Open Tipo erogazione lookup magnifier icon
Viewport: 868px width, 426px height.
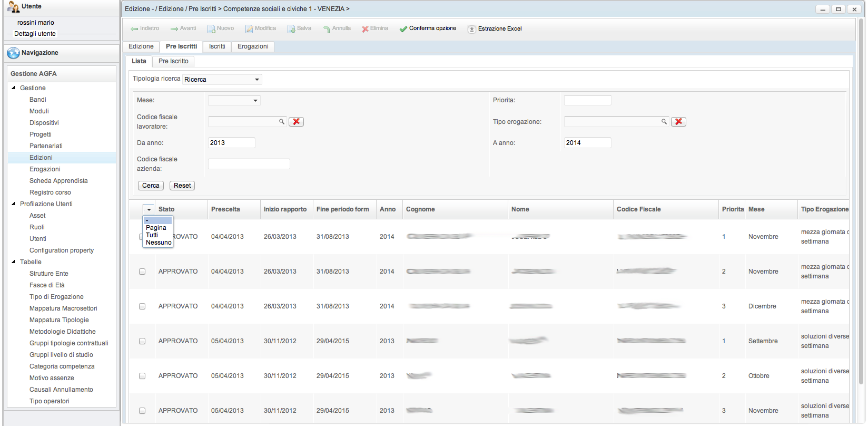click(x=664, y=122)
